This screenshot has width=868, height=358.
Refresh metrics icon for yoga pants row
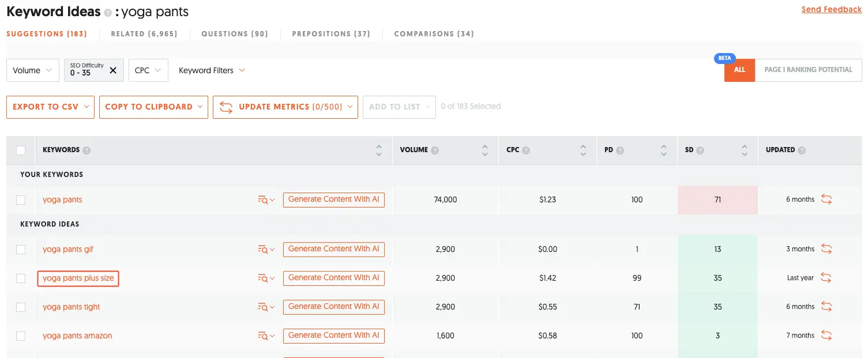pyautogui.click(x=826, y=199)
